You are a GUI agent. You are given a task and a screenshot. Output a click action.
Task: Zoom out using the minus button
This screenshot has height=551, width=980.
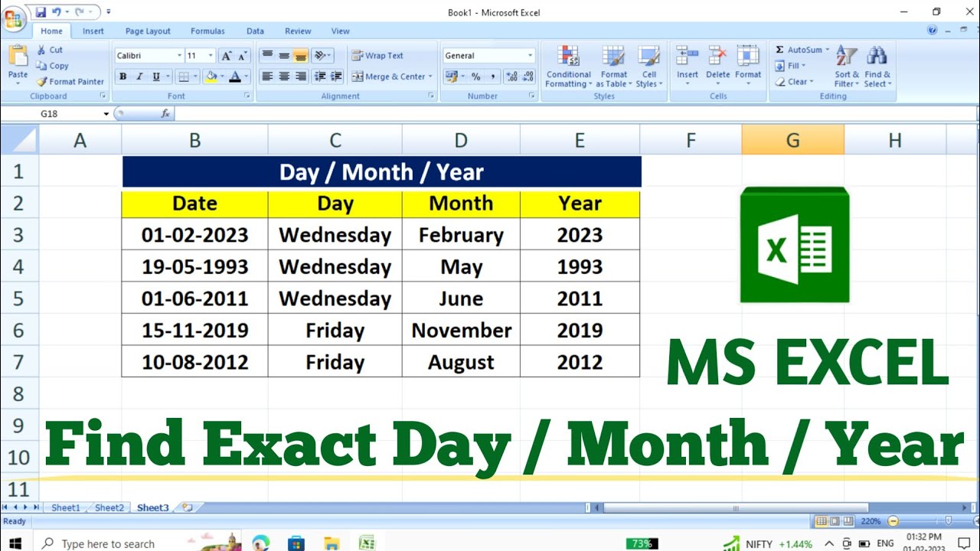[893, 521]
